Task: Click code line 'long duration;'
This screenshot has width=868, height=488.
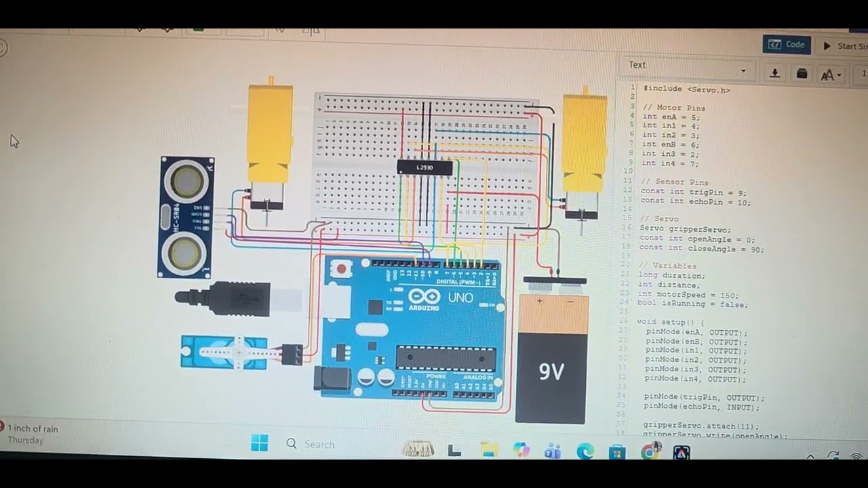Action: 672,276
